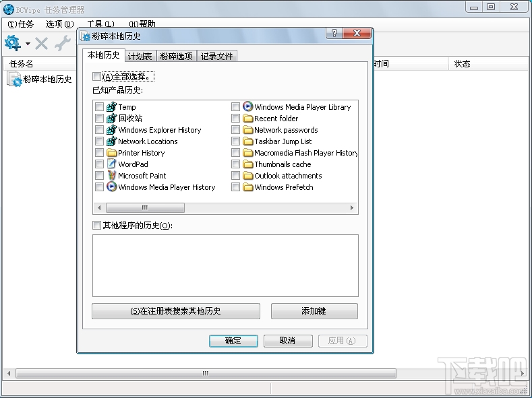This screenshot has height=398, width=532.
Task: Open dropdown arrow beside new task icon
Action: [28, 43]
